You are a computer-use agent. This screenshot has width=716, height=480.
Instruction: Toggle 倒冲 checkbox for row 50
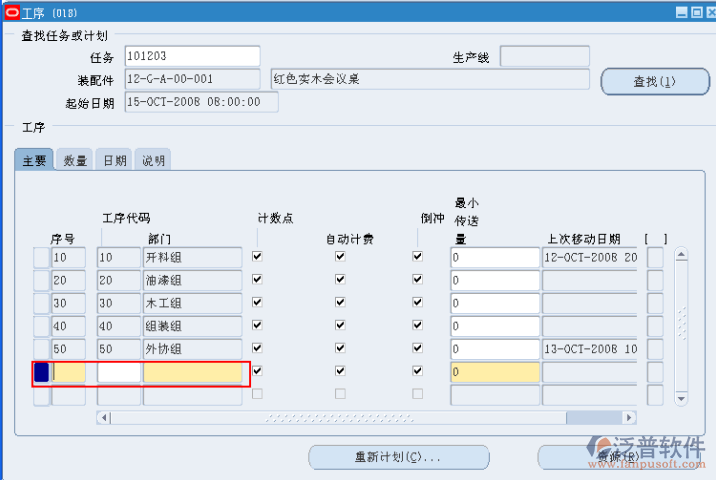tap(417, 348)
